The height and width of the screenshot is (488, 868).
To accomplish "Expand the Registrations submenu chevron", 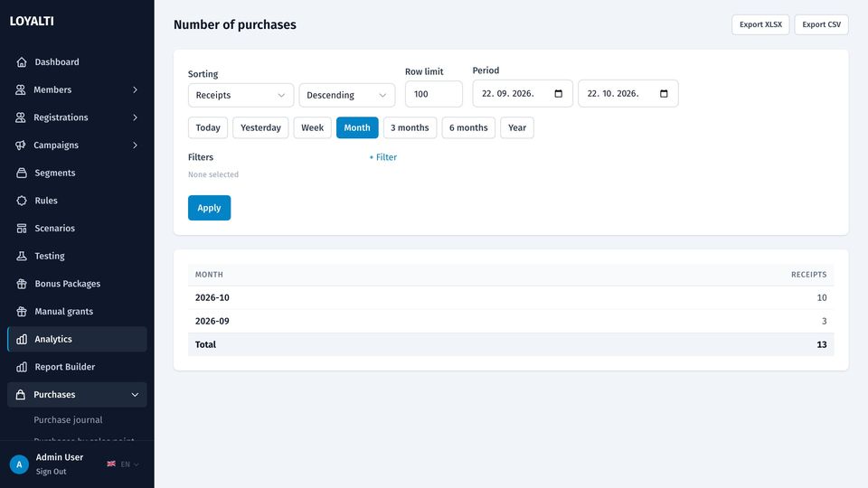I will 135,117.
